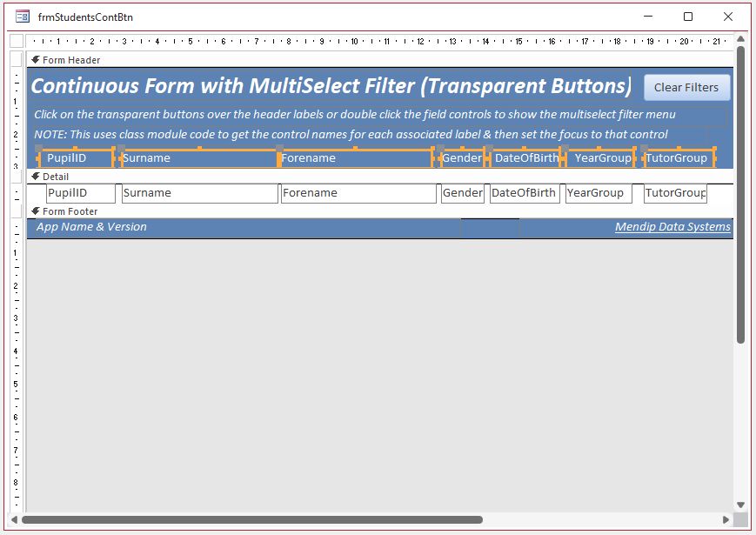Viewport: 756px width, 535px height.
Task: Click the Clear Filters button
Action: [x=686, y=87]
